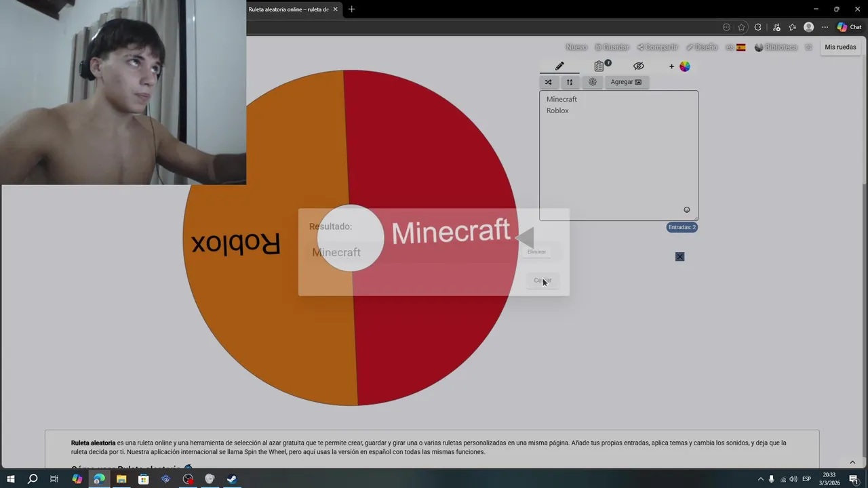The width and height of the screenshot is (868, 488).
Task: Open the browser settings and more menu
Action: [x=825, y=27]
